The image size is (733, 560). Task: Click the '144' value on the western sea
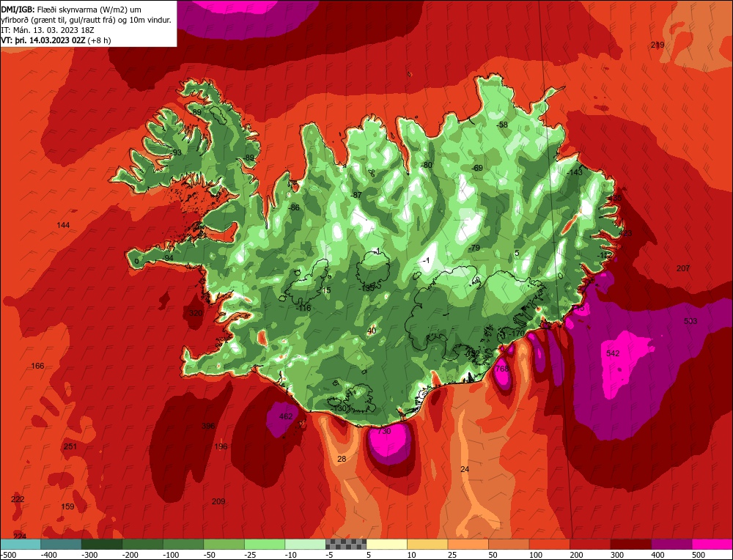coord(63,225)
